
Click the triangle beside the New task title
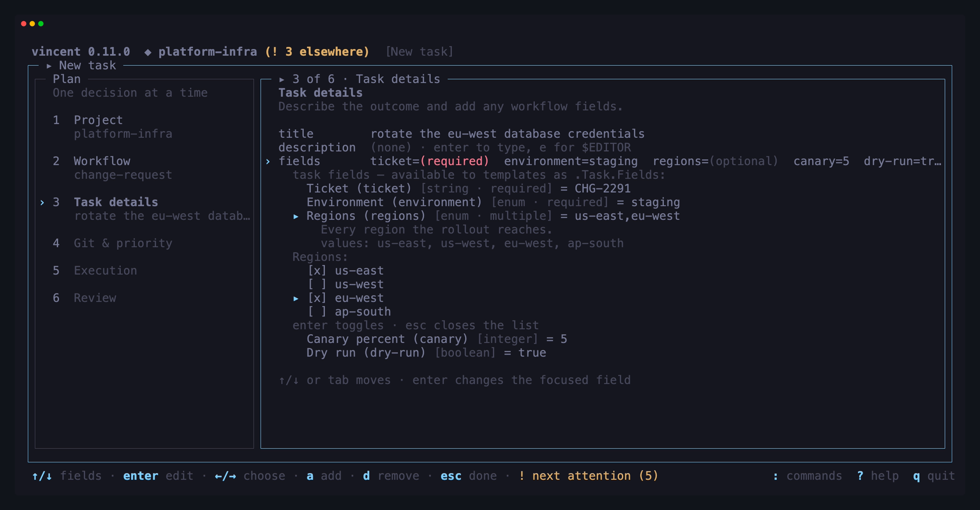(x=49, y=65)
